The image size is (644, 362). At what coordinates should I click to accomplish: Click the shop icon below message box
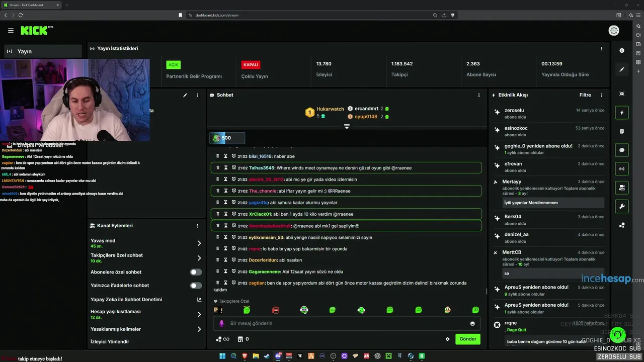tap(240, 339)
